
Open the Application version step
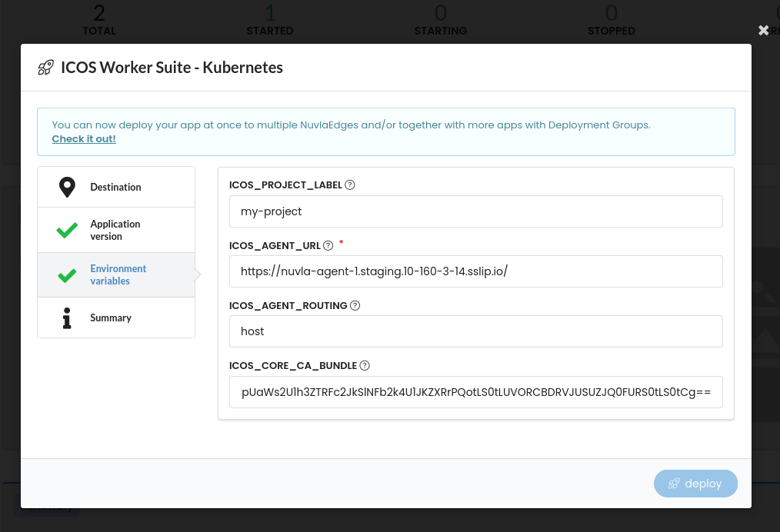coord(116,230)
